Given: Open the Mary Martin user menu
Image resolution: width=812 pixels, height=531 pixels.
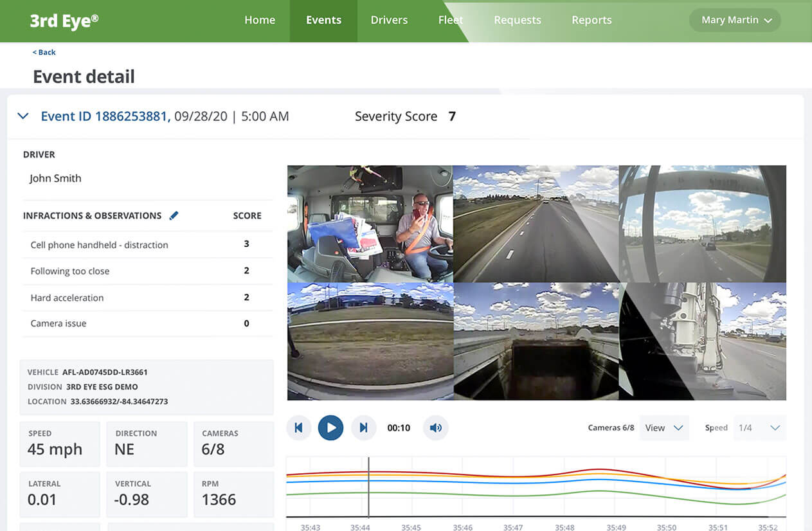Looking at the screenshot, I should [735, 20].
